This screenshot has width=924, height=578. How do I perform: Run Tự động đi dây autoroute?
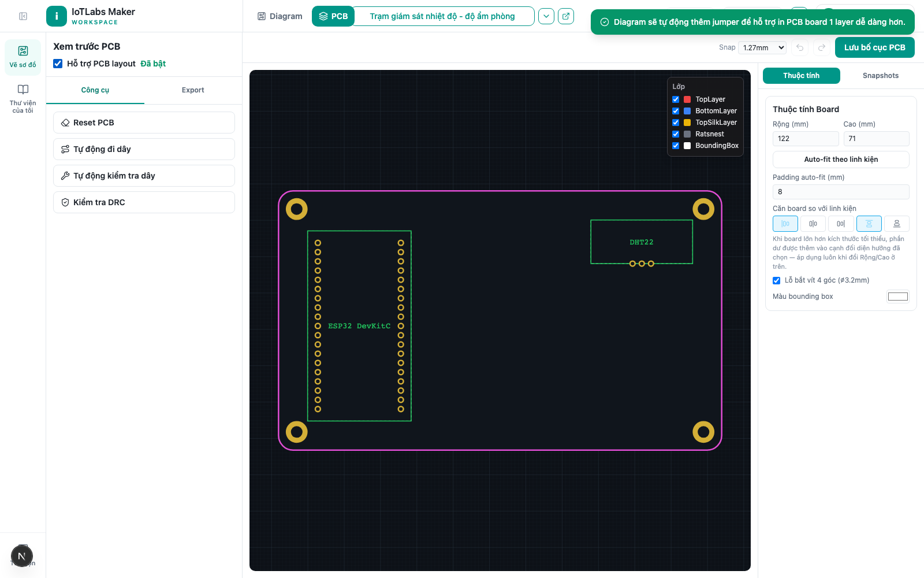[x=144, y=149]
